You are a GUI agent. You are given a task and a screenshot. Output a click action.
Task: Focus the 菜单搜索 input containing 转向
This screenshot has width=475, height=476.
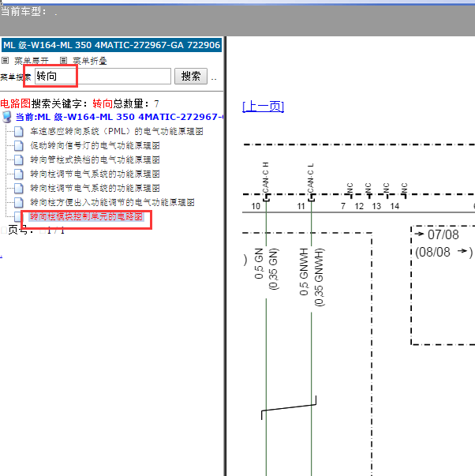point(103,76)
